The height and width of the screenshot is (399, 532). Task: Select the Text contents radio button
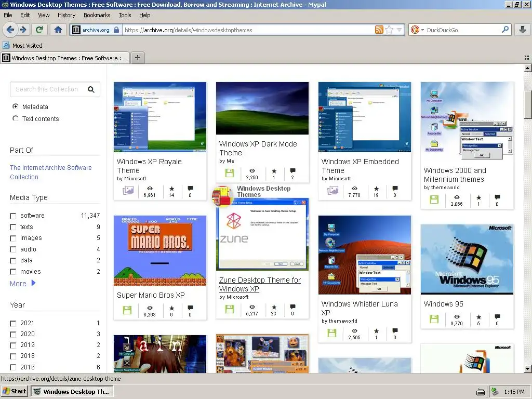point(15,118)
